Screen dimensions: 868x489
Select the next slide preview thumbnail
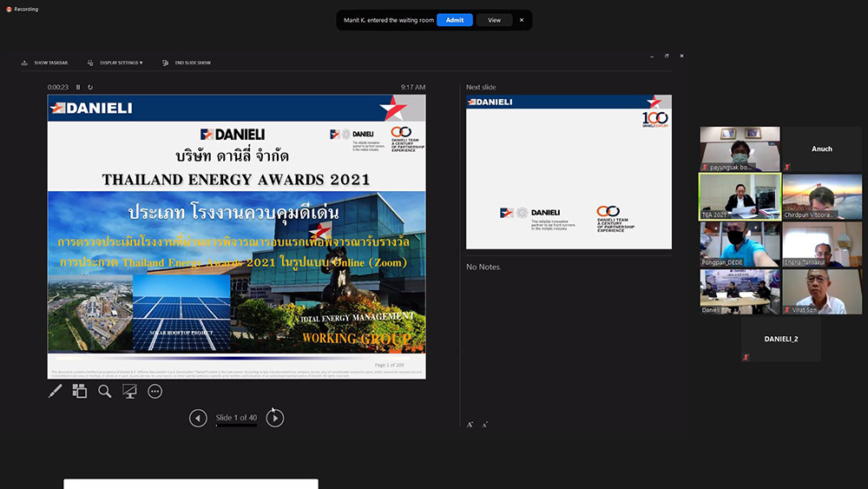click(x=569, y=172)
